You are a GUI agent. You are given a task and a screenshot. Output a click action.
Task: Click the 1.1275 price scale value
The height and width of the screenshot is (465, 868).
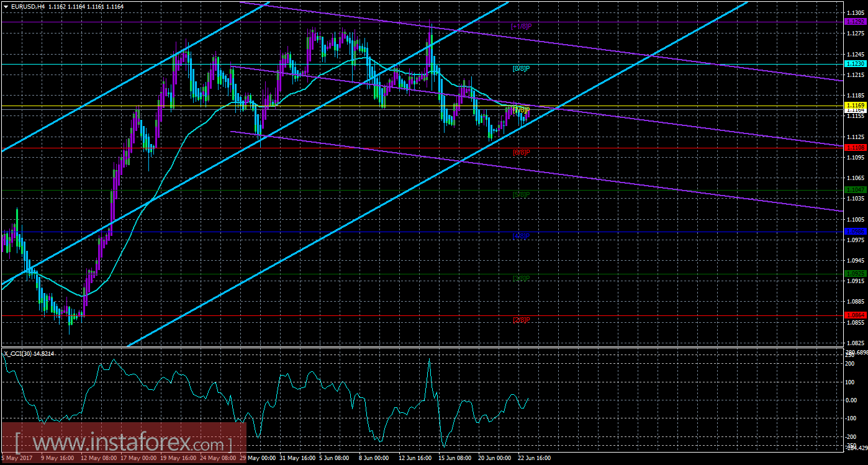coord(856,34)
